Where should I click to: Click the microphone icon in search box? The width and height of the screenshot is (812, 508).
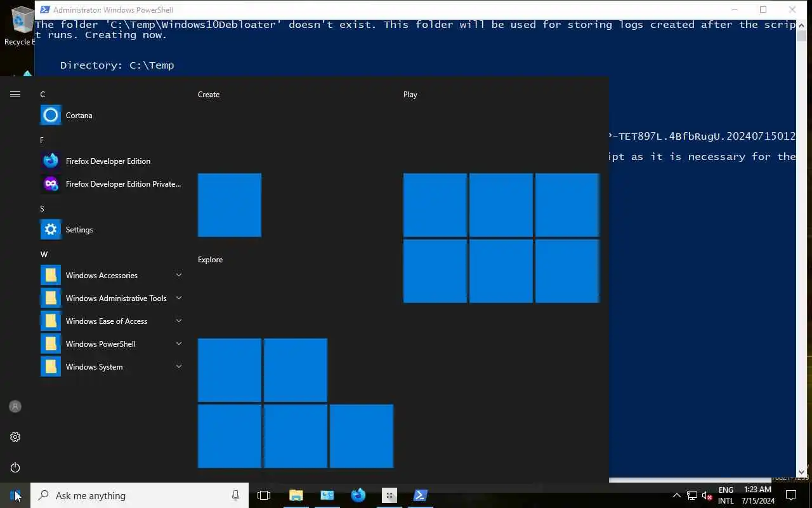[236, 495]
